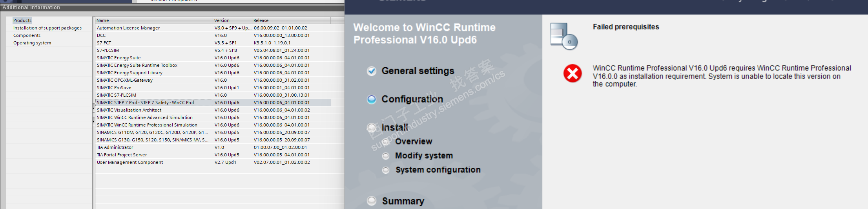The image size is (868, 209).
Task: Select Components in the left list
Action: 27,35
